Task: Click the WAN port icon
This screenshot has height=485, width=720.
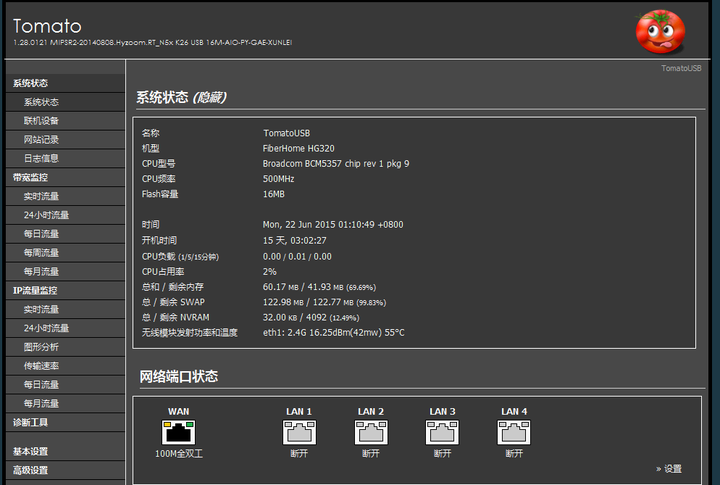Action: tap(179, 432)
